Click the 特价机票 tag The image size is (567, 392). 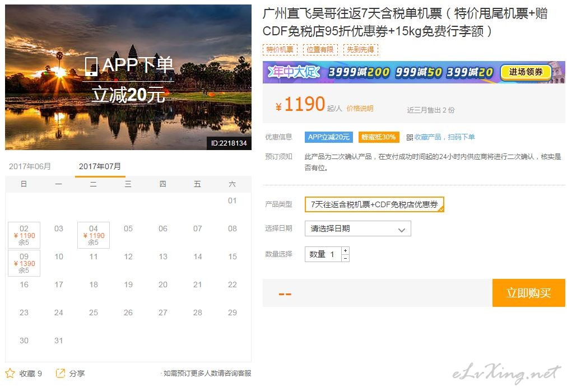pos(280,49)
